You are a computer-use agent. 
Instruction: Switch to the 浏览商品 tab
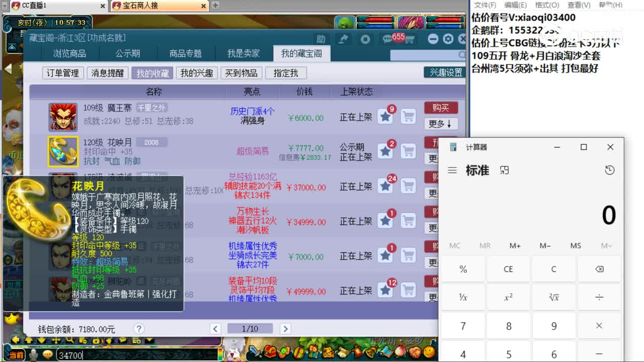click(x=69, y=53)
